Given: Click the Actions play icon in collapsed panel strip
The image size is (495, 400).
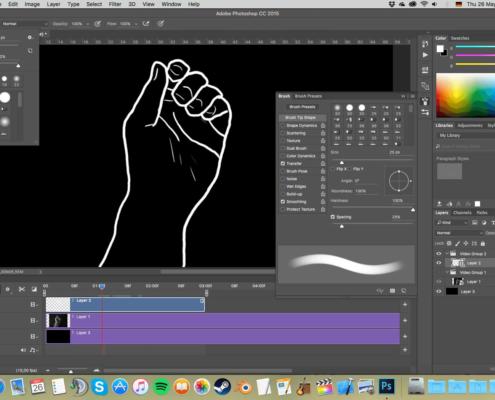Looking at the screenshot, I should 425,55.
